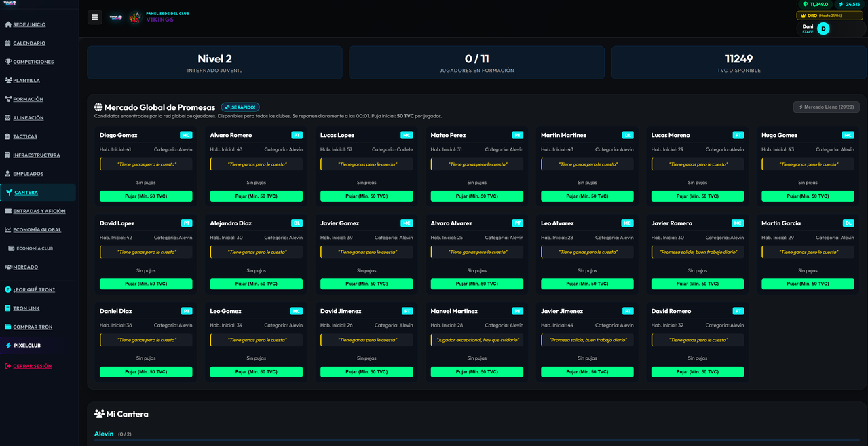Click the house icon for Sede / Inicio
The height and width of the screenshot is (446, 868).
click(x=8, y=24)
